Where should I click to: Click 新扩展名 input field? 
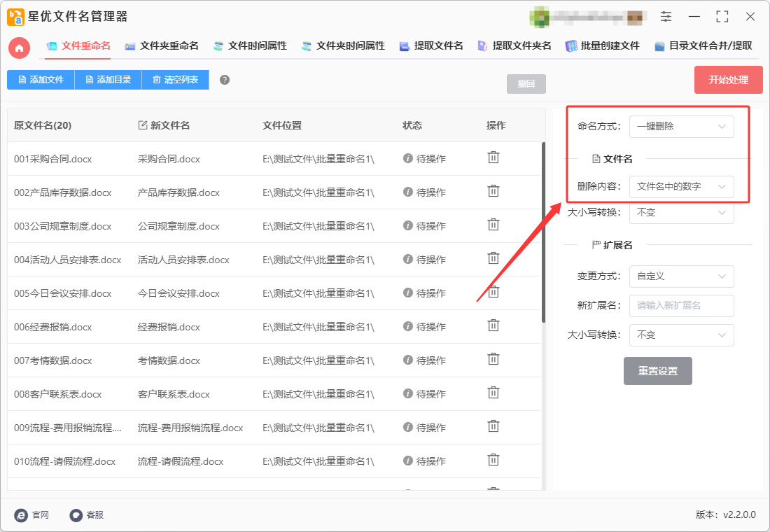(x=682, y=305)
